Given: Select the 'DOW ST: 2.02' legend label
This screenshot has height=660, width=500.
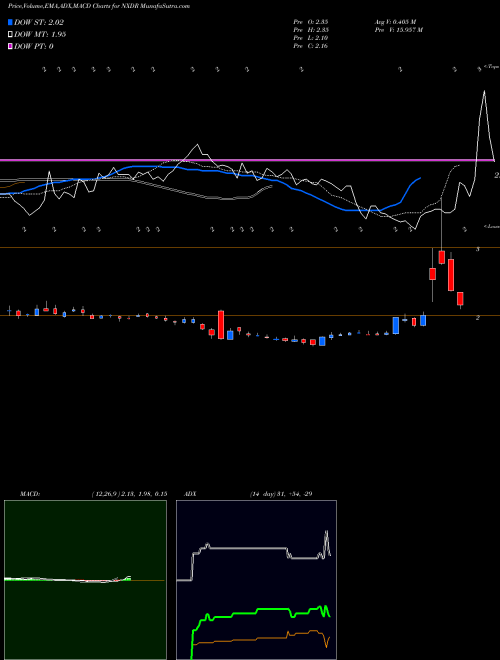Looking at the screenshot, I should point(39,23).
